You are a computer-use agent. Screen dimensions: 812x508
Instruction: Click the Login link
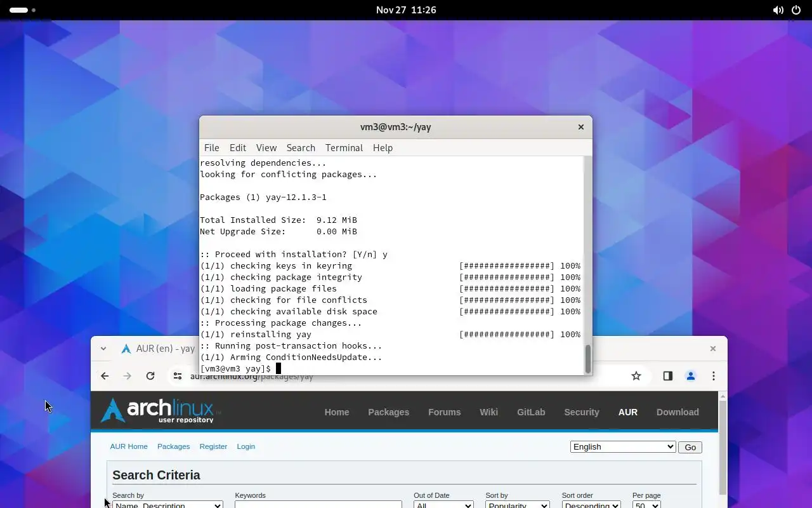pyautogui.click(x=246, y=446)
